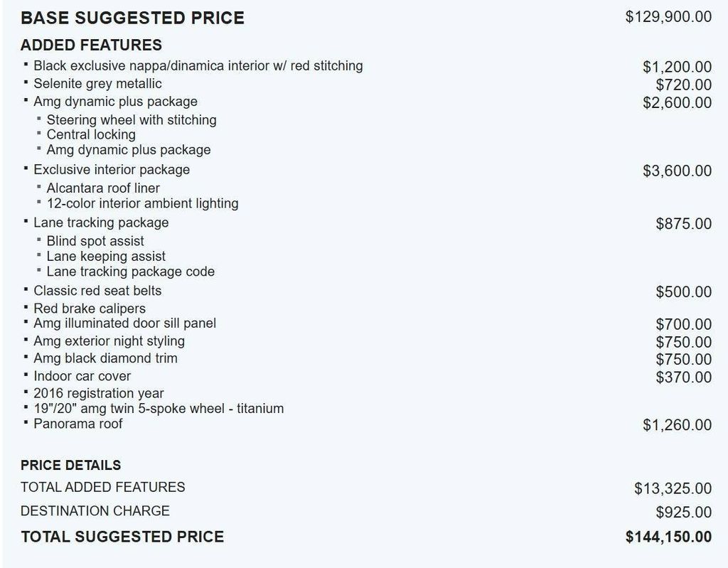Screen dimensions: 728x568
Task: Click the $925.00 destination charge amount
Action: point(683,513)
